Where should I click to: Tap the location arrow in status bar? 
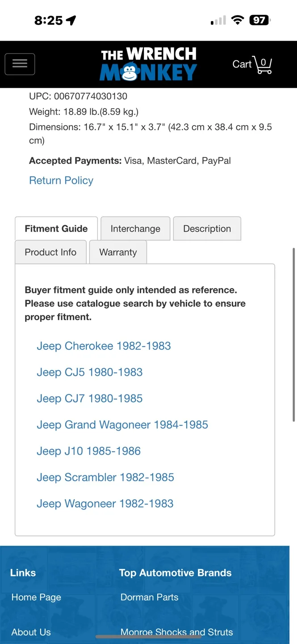coord(71,20)
